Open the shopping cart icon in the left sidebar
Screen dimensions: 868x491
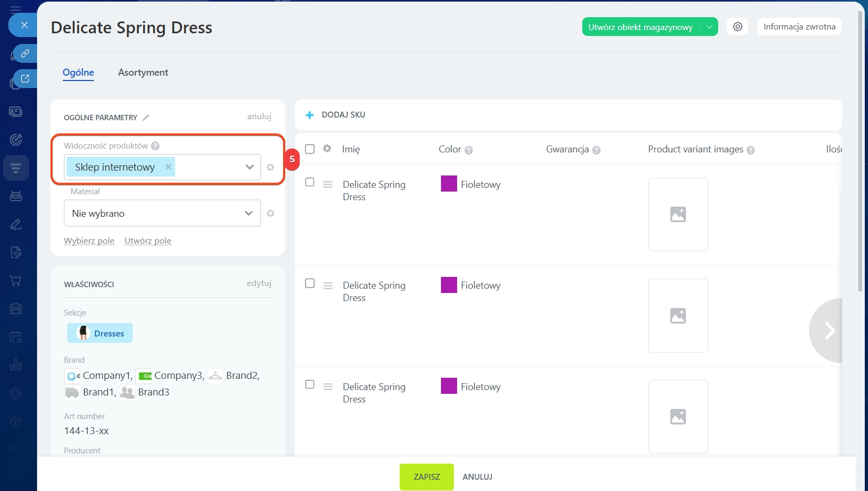[16, 281]
